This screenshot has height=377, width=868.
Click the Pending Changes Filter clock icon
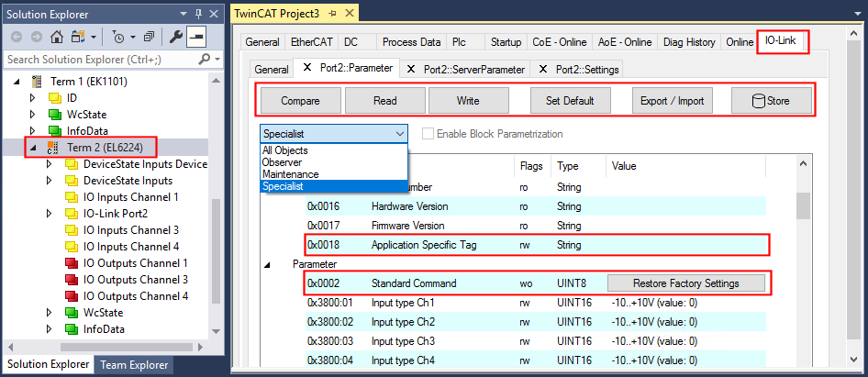click(x=118, y=37)
